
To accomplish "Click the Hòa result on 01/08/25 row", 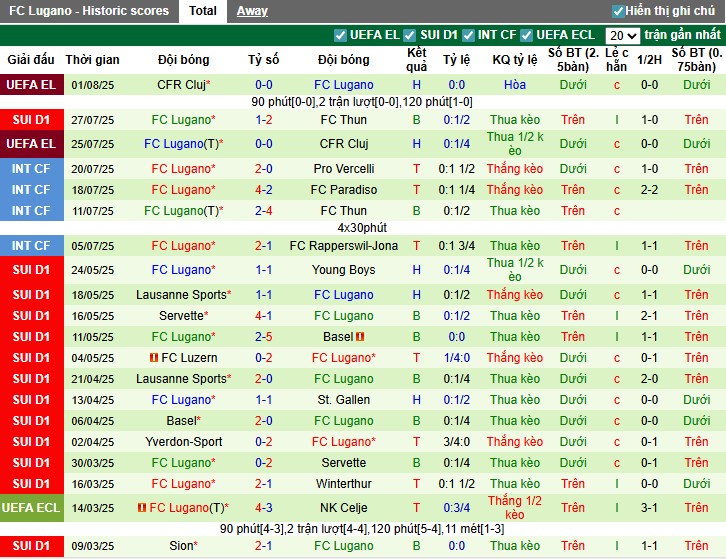I will point(515,85).
